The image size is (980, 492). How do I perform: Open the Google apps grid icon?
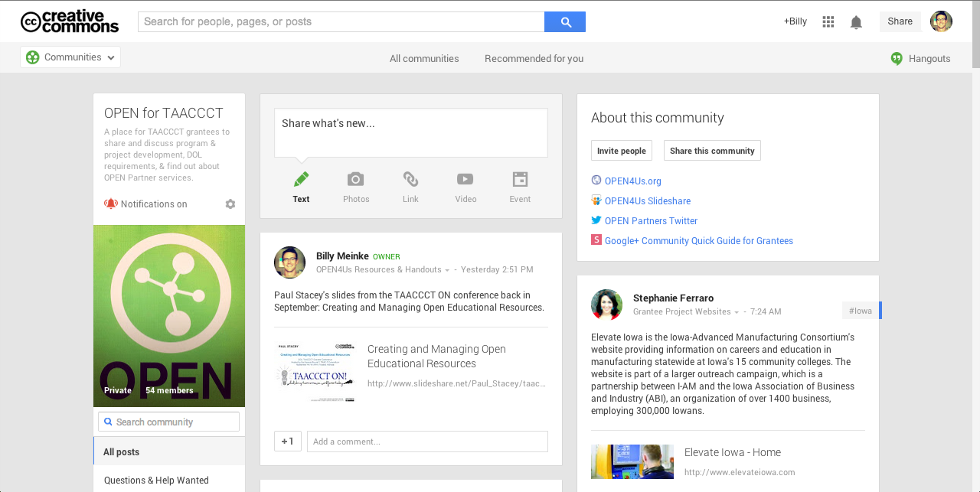(828, 21)
